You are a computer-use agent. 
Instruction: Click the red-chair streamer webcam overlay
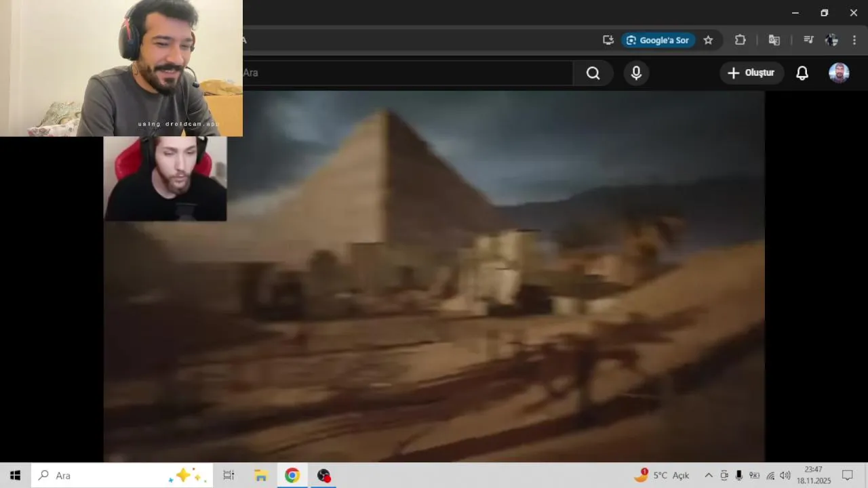click(x=165, y=179)
